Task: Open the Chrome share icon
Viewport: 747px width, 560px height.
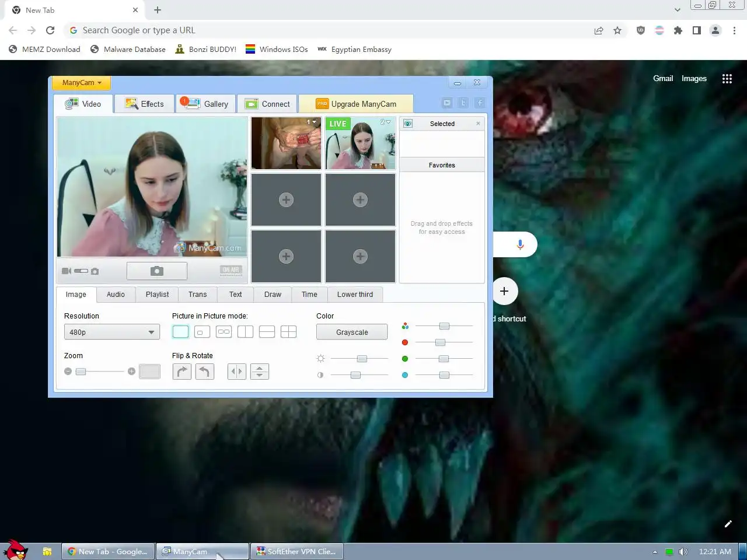Action: (x=599, y=30)
